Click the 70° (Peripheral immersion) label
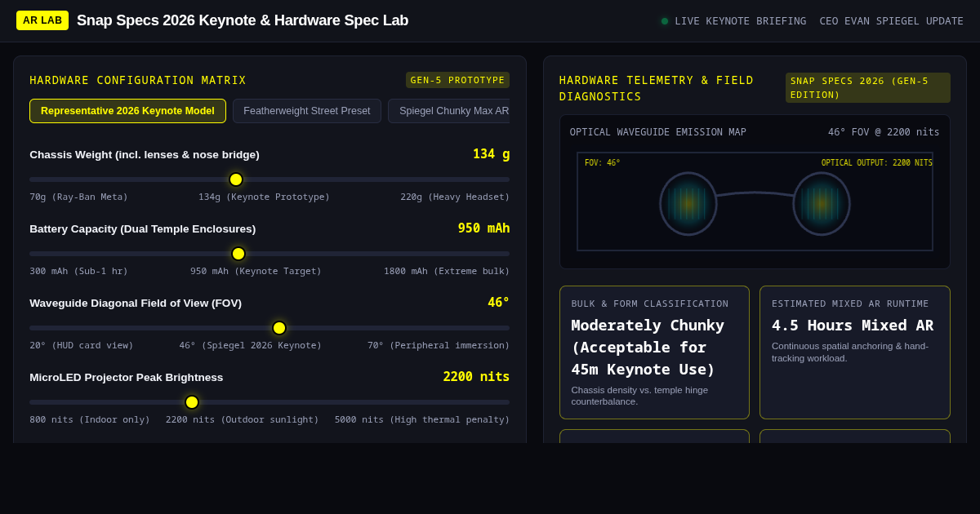This screenshot has height=514, width=980. pyautogui.click(x=439, y=346)
